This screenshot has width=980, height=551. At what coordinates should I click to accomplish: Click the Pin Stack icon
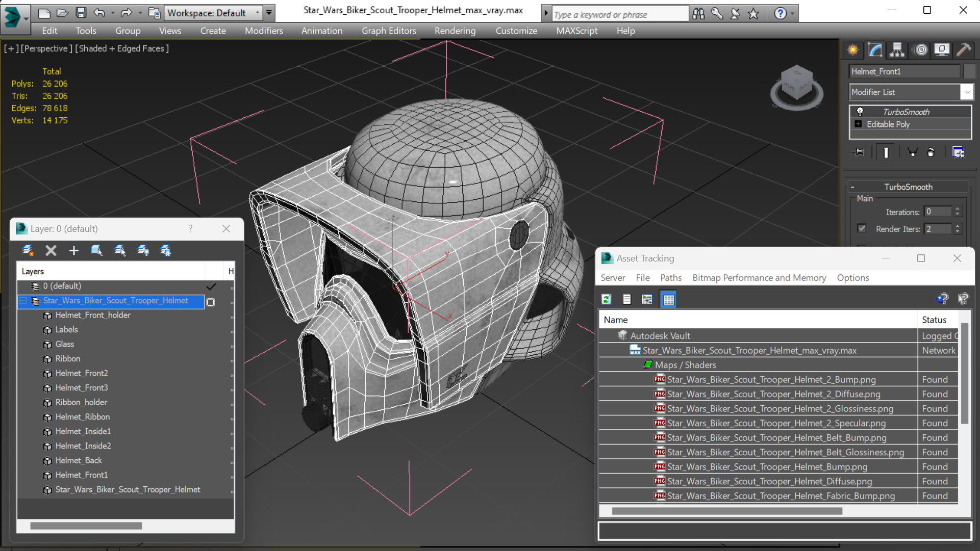click(859, 152)
